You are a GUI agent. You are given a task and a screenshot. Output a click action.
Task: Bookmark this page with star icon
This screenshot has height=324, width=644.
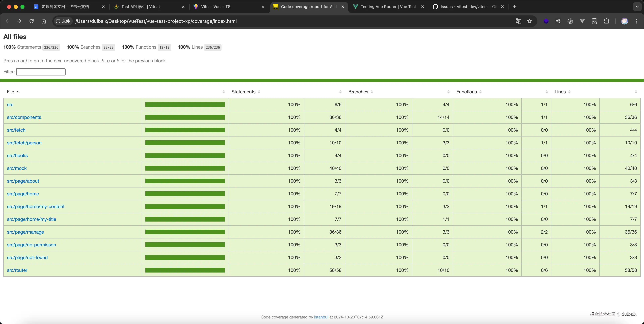[x=529, y=21]
